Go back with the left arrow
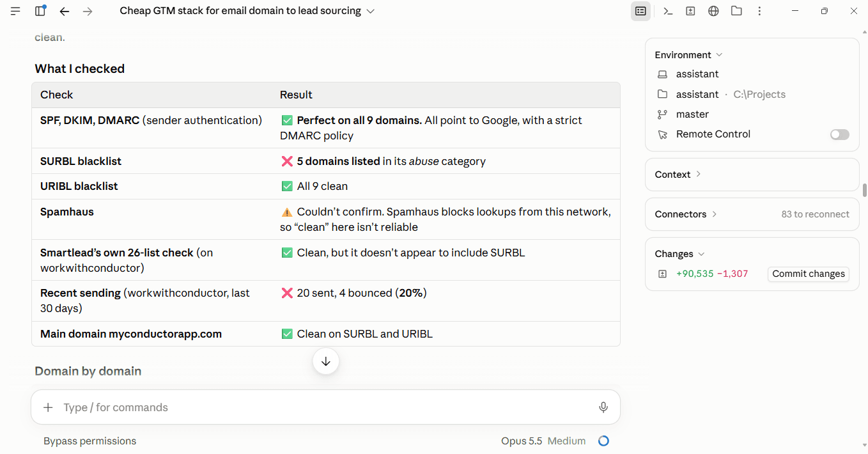The width and height of the screenshot is (868, 454). 64,11
